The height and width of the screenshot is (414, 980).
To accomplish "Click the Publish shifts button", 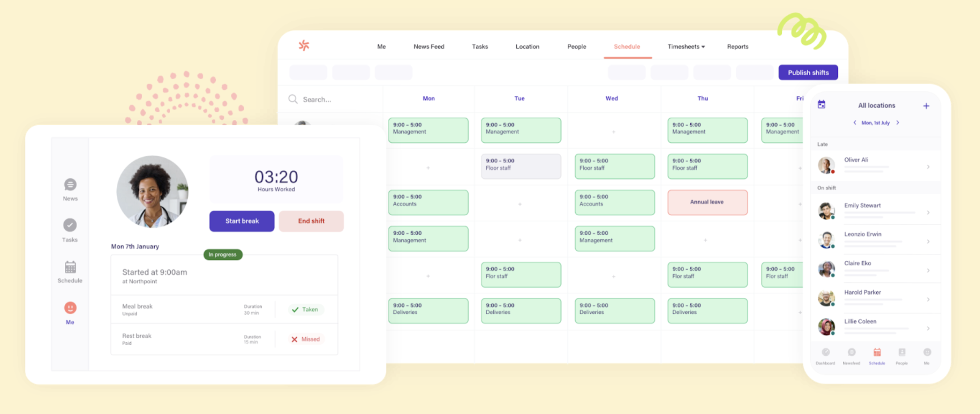I will tap(808, 72).
